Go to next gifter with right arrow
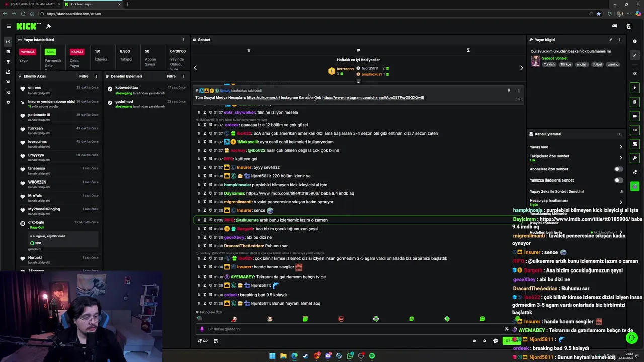Screen dimensions: 644x362 521,68
